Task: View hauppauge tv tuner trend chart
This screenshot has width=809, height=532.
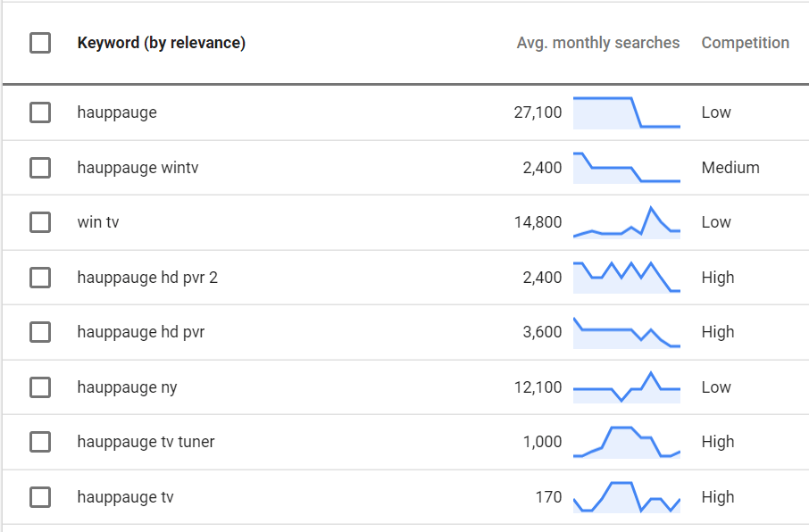Action: click(626, 442)
